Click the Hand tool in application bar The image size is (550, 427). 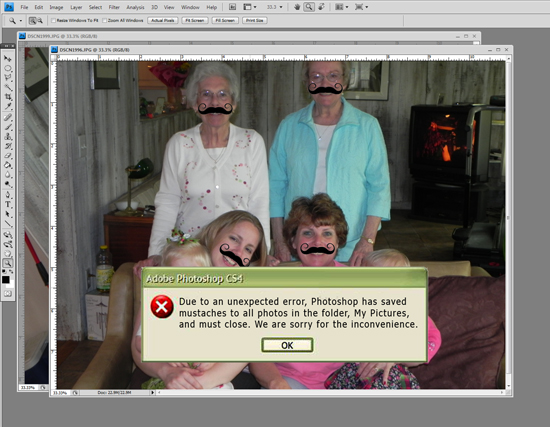(297, 7)
